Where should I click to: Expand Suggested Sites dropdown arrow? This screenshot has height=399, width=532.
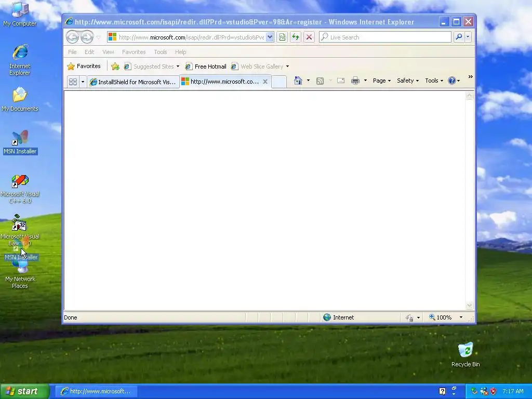tap(178, 66)
